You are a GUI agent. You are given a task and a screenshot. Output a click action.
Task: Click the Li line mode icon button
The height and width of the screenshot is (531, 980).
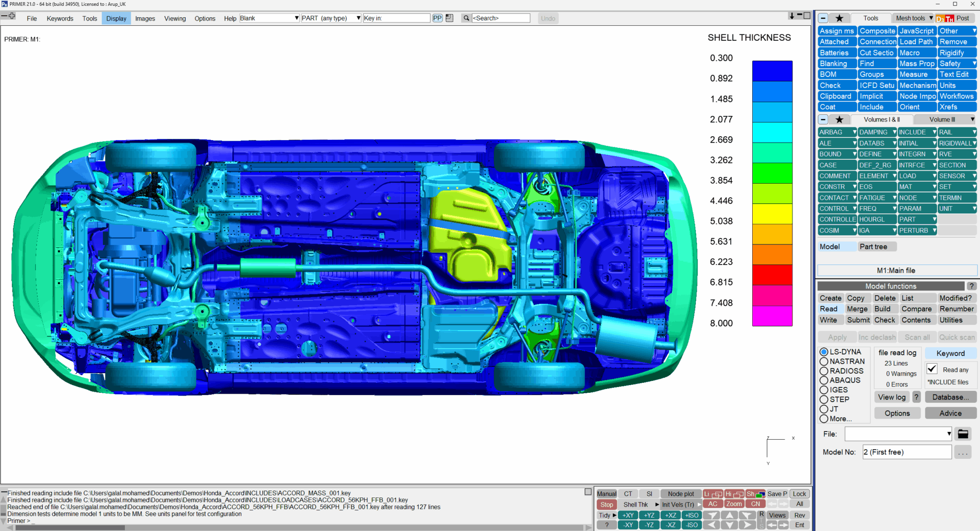713,494
